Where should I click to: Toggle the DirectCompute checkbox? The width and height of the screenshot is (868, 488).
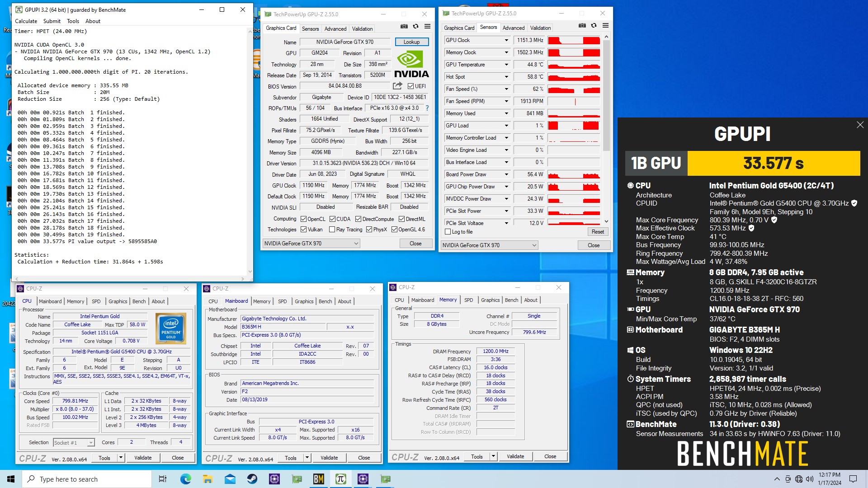click(358, 219)
